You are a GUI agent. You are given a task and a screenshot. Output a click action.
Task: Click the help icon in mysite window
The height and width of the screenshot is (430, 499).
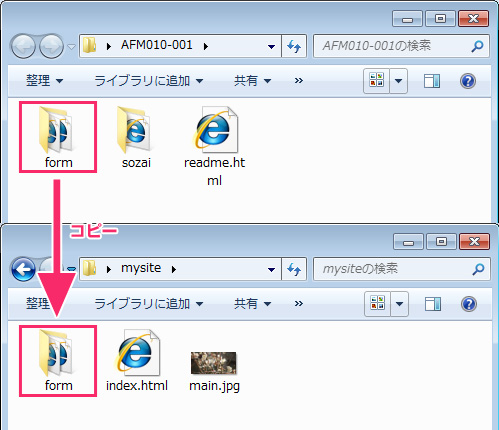click(x=469, y=304)
